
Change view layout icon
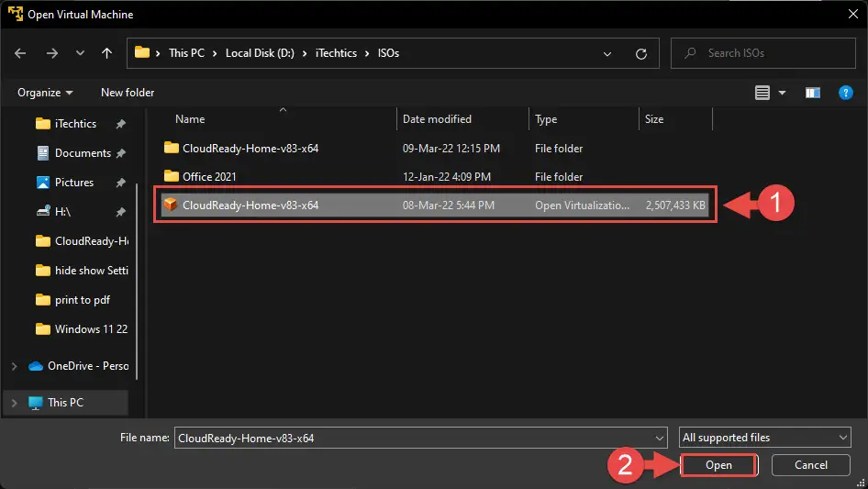tap(762, 93)
